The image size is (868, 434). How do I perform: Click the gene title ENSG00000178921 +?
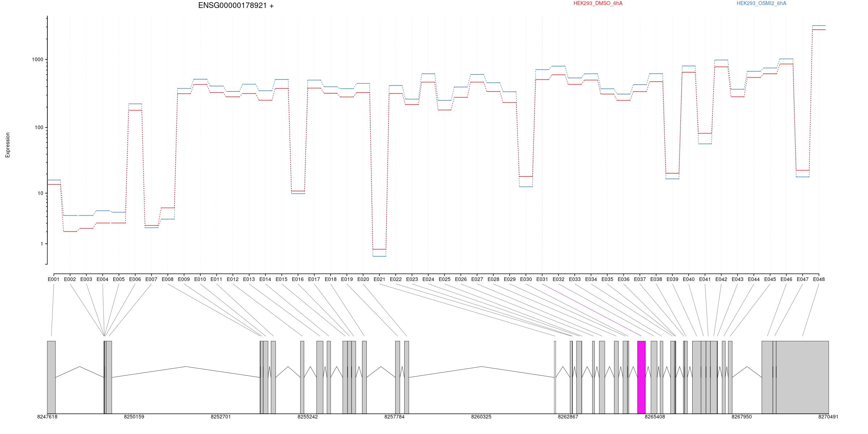point(236,5)
